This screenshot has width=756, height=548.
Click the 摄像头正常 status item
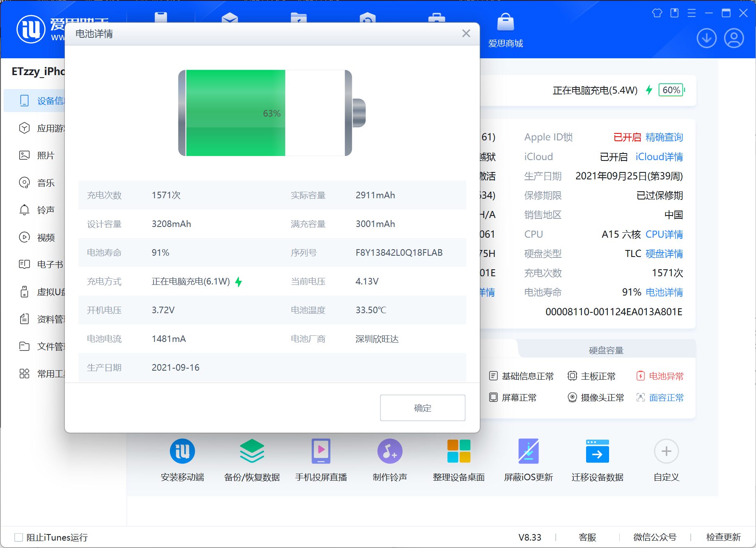tap(596, 397)
